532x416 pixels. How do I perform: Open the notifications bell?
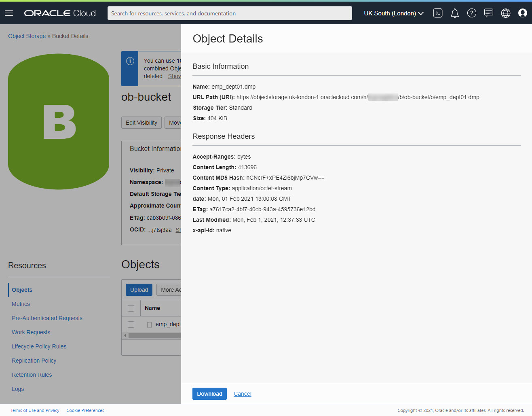point(455,13)
